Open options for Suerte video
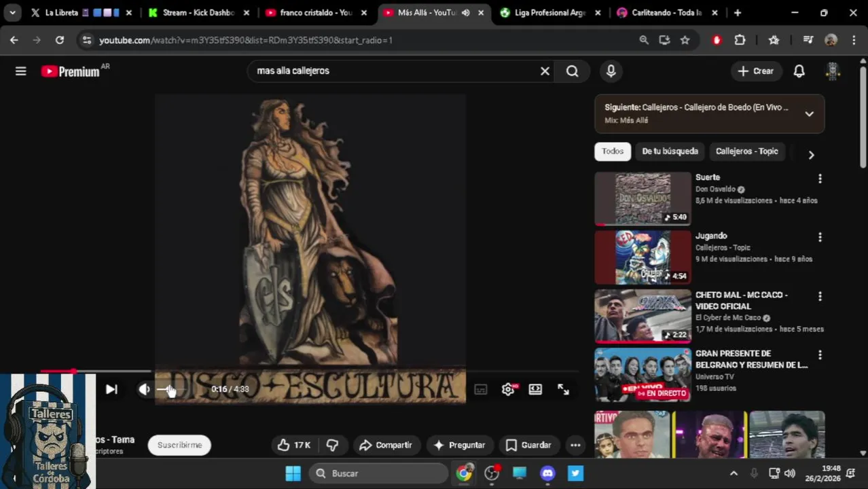 [820, 179]
